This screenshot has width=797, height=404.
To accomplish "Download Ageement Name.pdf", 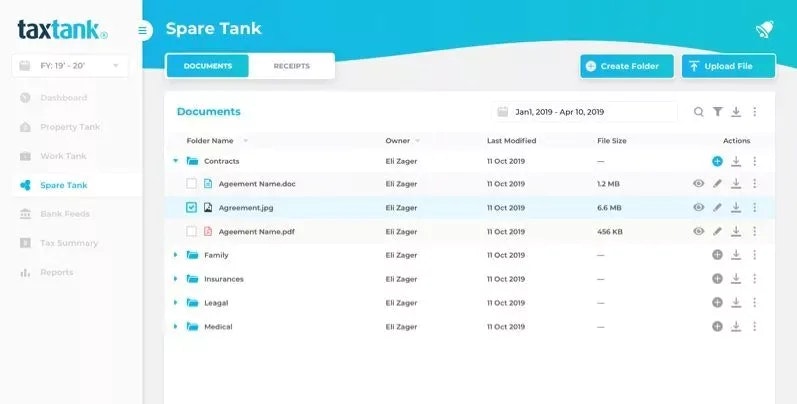I will tap(735, 231).
